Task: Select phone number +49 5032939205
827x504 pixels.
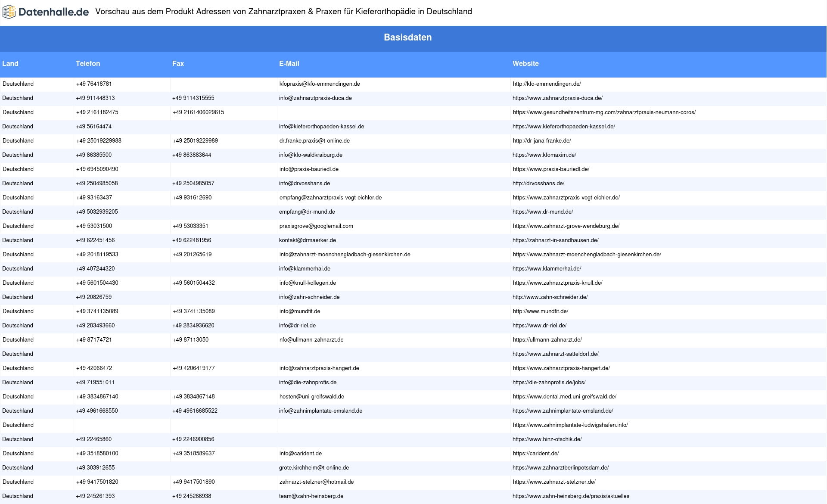Action: [97, 212]
